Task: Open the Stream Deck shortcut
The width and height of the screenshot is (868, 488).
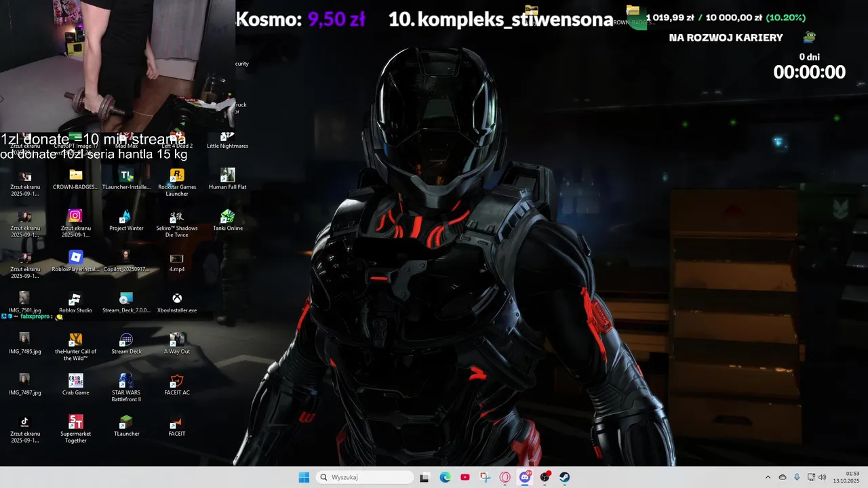Action: tap(126, 344)
